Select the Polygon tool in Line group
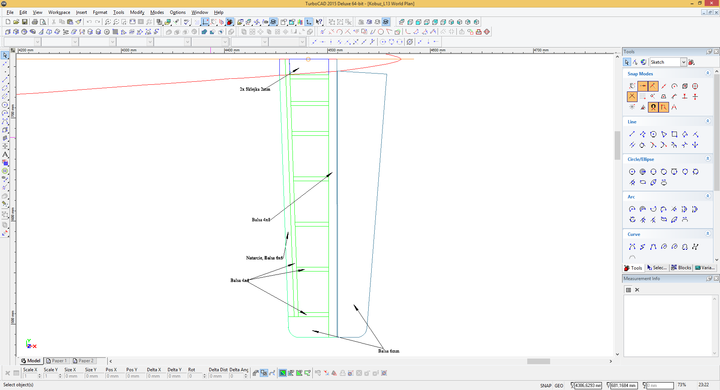 (653, 134)
